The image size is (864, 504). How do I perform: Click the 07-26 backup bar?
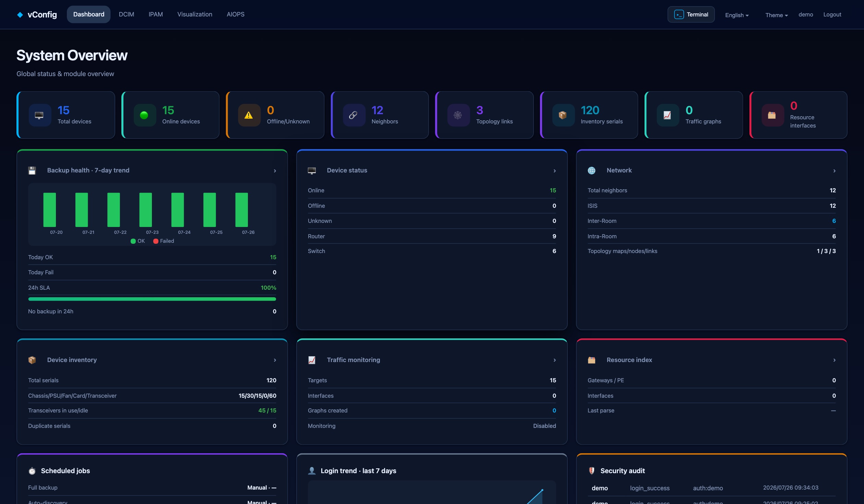pyautogui.click(x=242, y=210)
